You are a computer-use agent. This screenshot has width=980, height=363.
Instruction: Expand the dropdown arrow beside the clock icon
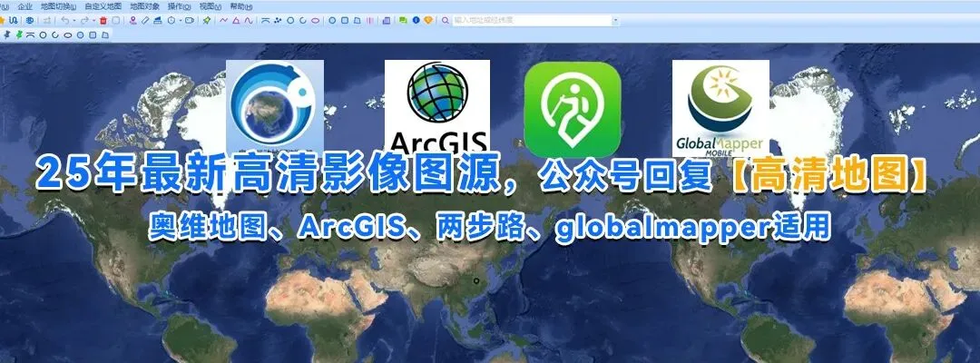(x=181, y=21)
